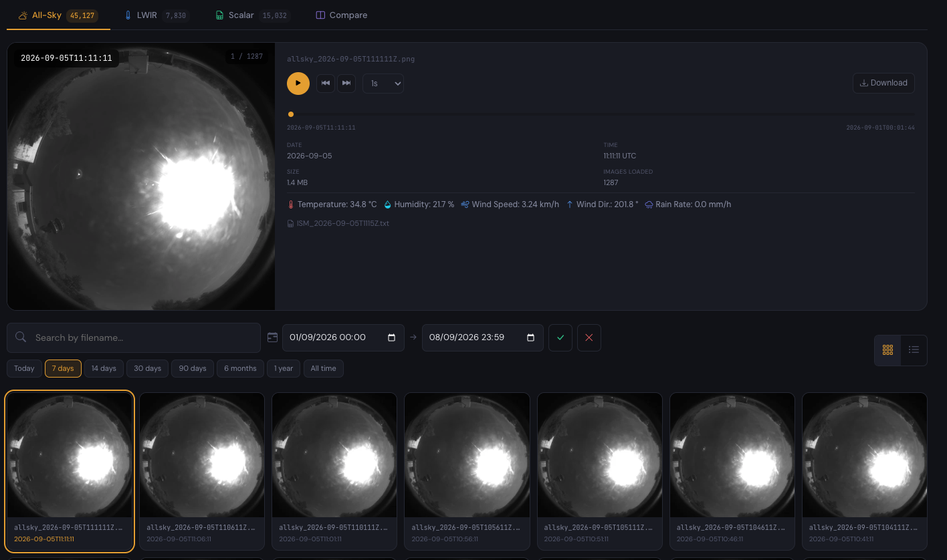The image size is (947, 560).
Task: Edit the start date 01/09/2026 00:00 field
Action: coord(343,337)
